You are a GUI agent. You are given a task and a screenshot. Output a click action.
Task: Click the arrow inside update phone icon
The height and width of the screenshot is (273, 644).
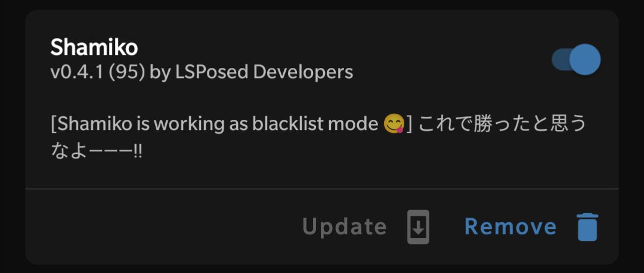coord(418,227)
